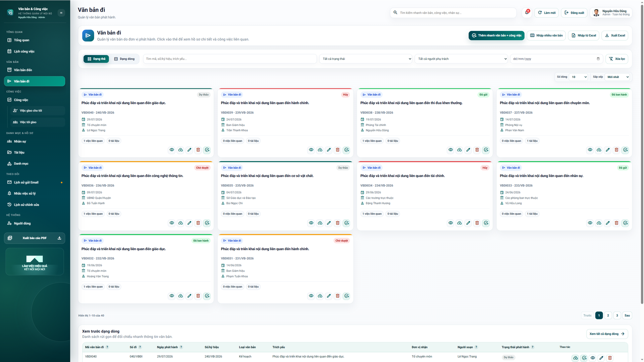This screenshot has width=644, height=362.
Task: Click the trash icon on card VBDI034
Action: point(477,223)
